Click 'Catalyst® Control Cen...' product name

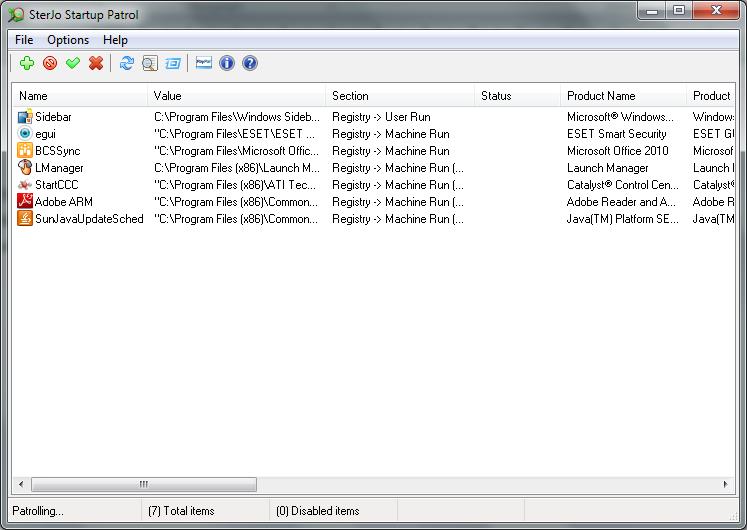[623, 185]
